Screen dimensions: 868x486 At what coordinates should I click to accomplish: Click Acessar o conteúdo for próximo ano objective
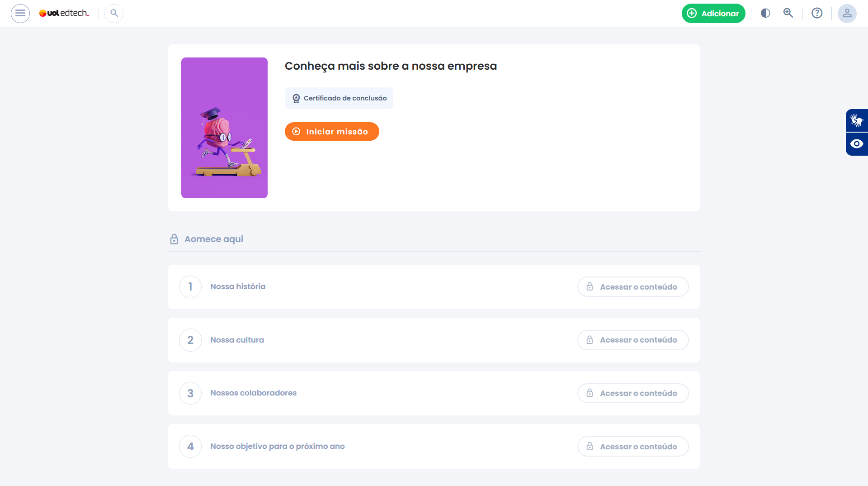[633, 446]
